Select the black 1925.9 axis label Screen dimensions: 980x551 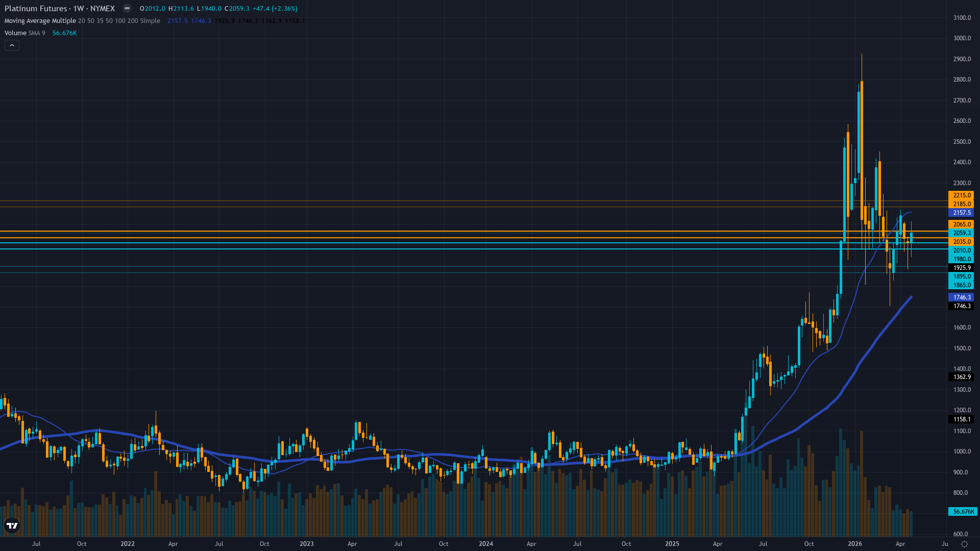(x=961, y=268)
